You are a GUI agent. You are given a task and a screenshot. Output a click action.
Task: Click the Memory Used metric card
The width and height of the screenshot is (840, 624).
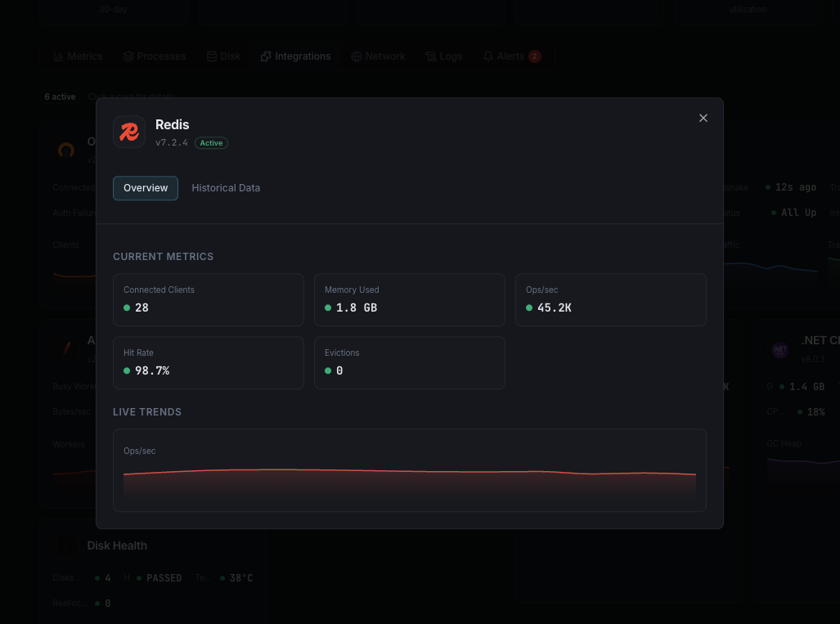(x=409, y=299)
